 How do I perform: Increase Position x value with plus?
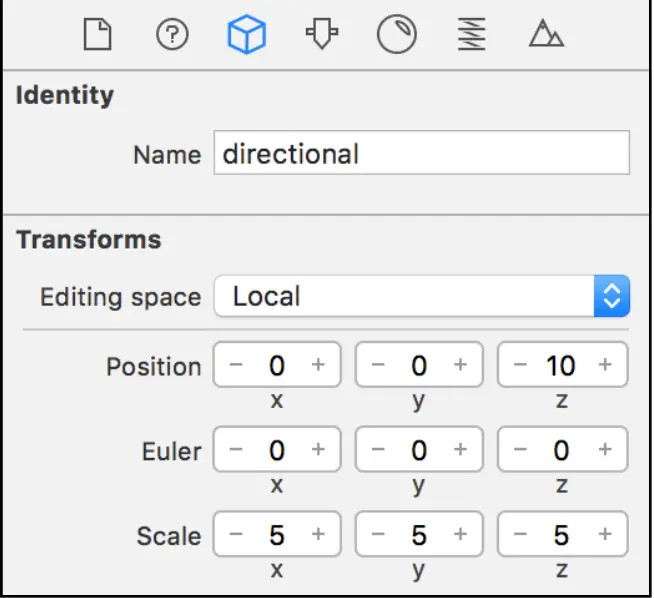point(318,365)
